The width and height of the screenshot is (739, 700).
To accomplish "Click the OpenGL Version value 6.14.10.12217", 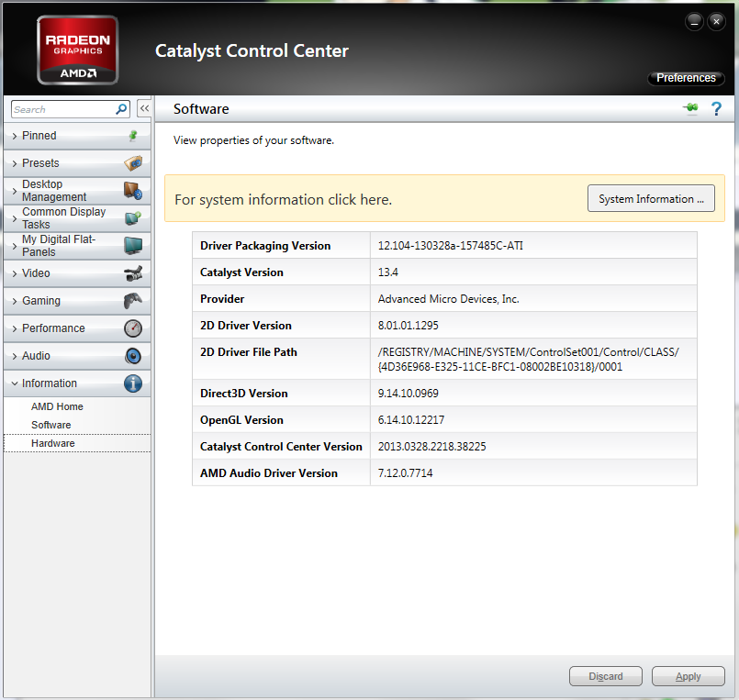I will [411, 420].
